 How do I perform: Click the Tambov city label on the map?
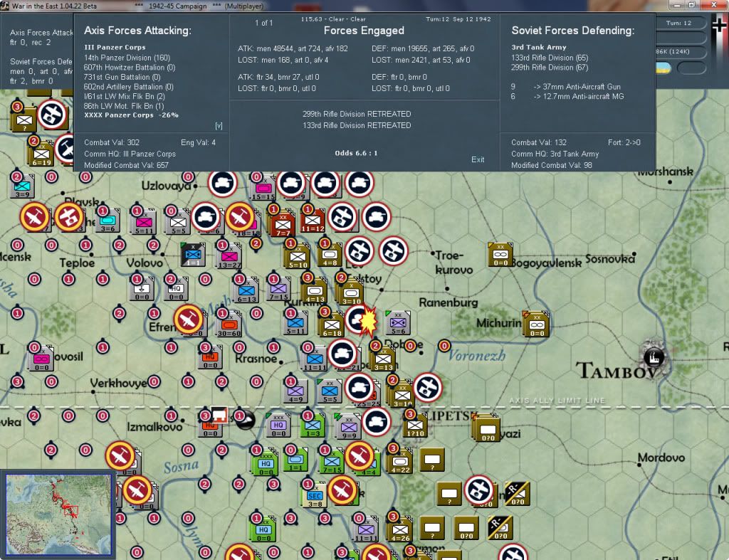point(616,371)
